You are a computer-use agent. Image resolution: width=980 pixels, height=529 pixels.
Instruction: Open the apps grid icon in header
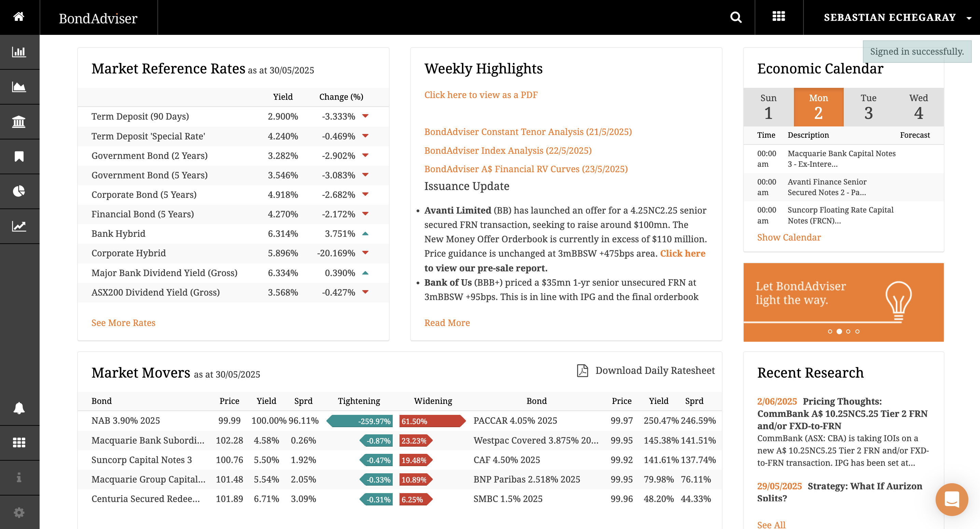coord(779,16)
